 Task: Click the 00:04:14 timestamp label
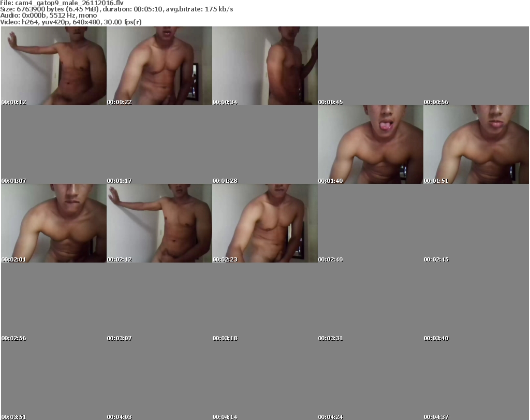pos(225,416)
